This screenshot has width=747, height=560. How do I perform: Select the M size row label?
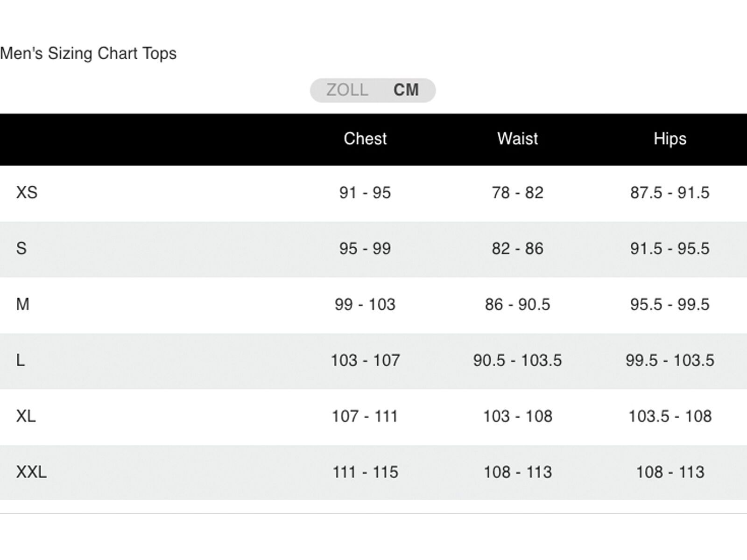(23, 304)
